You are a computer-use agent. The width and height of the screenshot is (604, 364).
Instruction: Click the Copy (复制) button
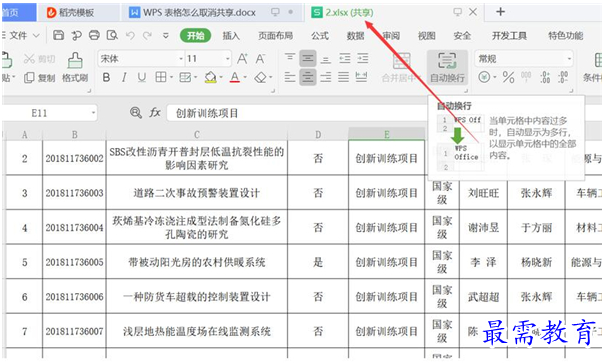tap(40, 78)
